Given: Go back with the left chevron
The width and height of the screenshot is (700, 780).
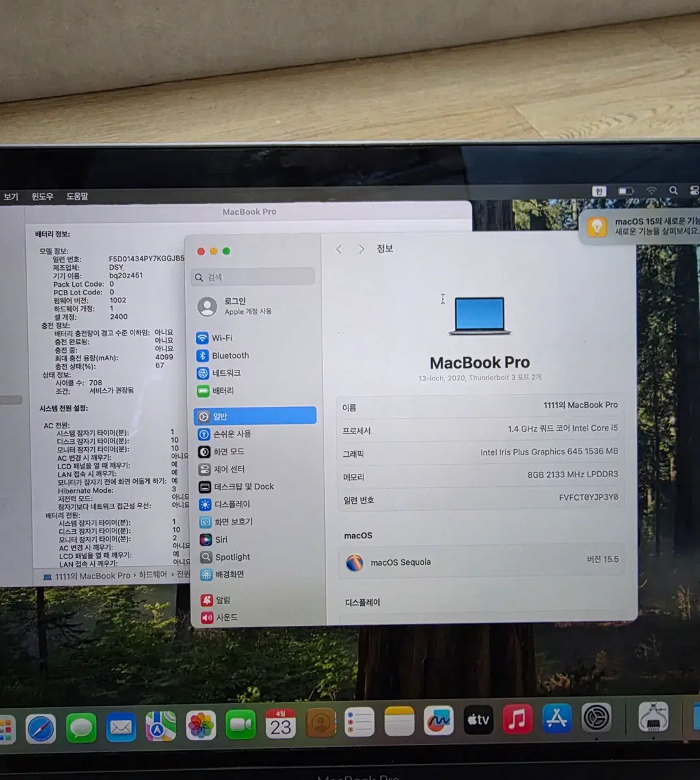Looking at the screenshot, I should [339, 249].
